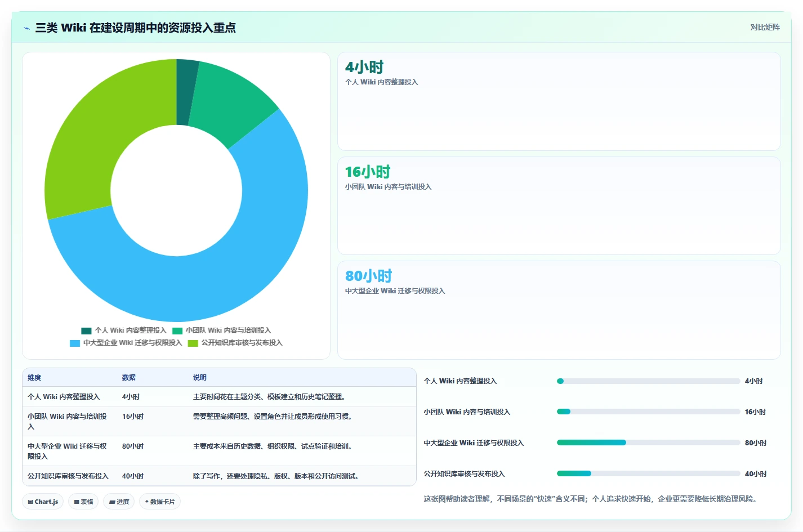Click the progress bar for 中大型企业 Wiki 迁移与权限投入
This screenshot has width=803, height=532.
coord(648,443)
